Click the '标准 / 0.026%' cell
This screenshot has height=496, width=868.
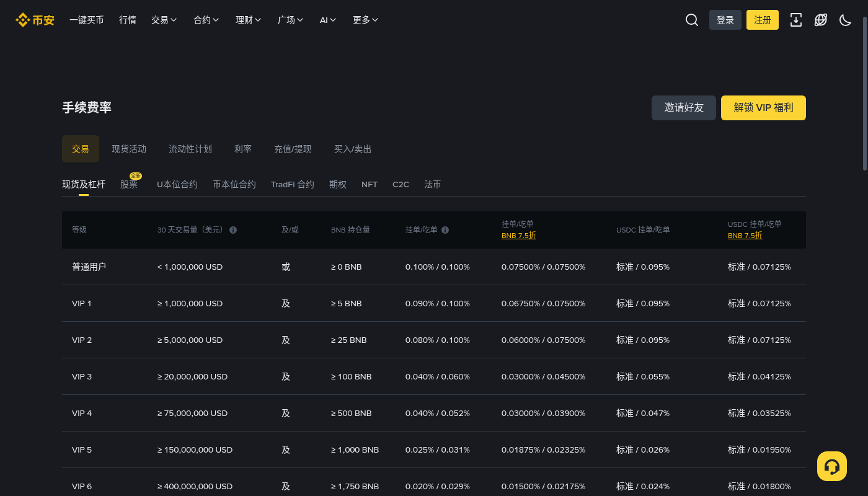pyautogui.click(x=643, y=449)
